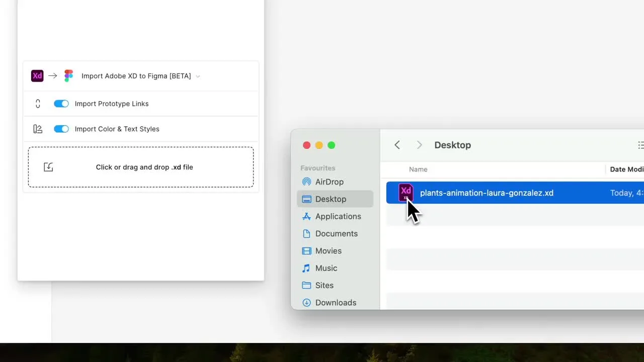
Task: Click the file import icon inside the drop zone
Action: click(x=48, y=166)
